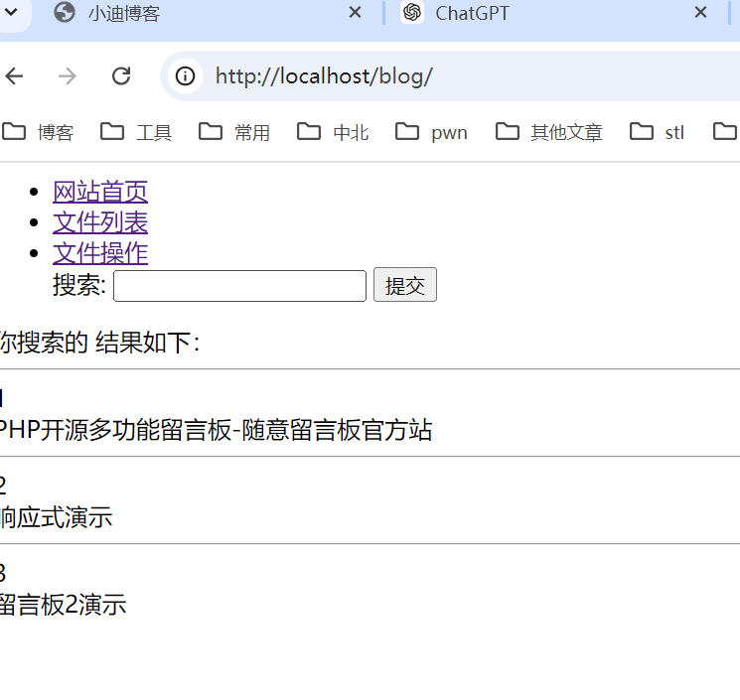The width and height of the screenshot is (740, 700).
Task: Open the 文件列表 link
Action: pos(100,222)
